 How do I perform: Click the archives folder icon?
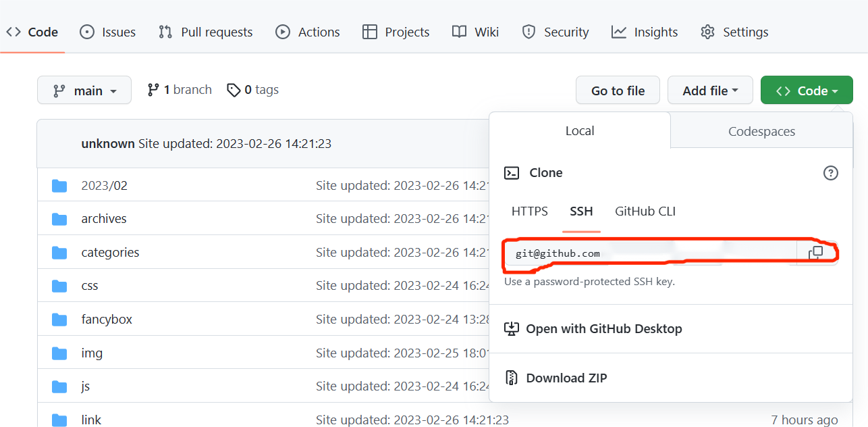click(x=59, y=219)
